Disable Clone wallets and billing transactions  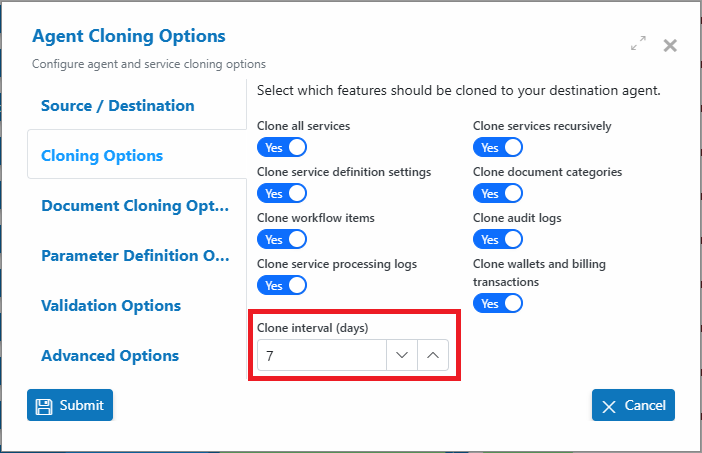coord(498,303)
